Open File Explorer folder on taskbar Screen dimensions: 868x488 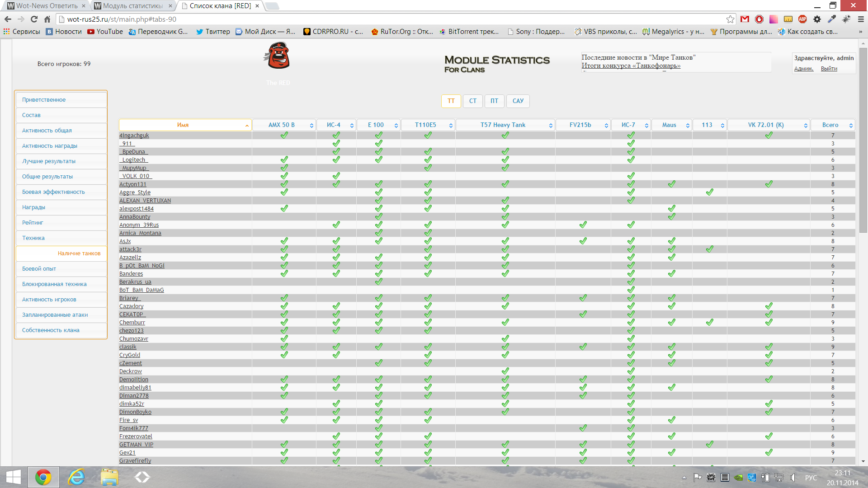[x=109, y=477]
